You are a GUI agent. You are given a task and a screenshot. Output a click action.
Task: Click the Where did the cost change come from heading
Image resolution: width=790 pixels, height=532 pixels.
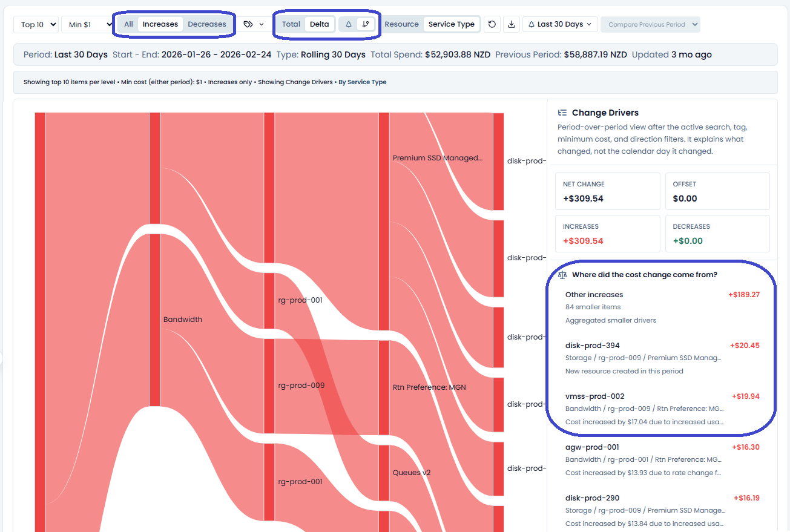pyautogui.click(x=644, y=275)
